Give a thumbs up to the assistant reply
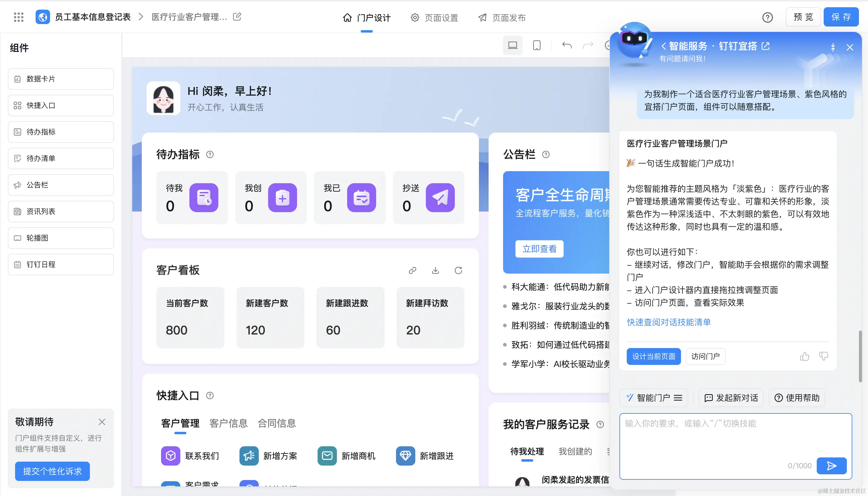This screenshot has height=496, width=868. click(x=805, y=356)
